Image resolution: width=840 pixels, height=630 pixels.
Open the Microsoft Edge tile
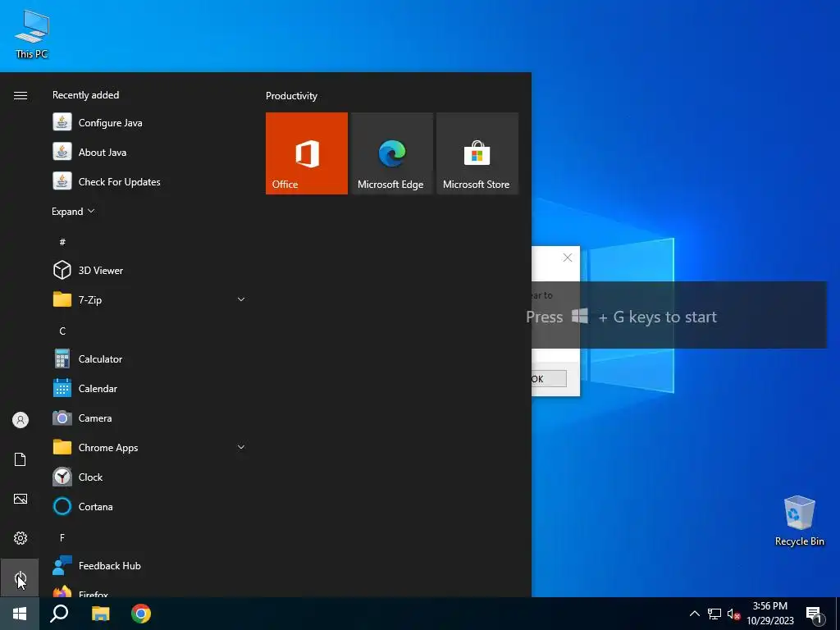pyautogui.click(x=391, y=153)
